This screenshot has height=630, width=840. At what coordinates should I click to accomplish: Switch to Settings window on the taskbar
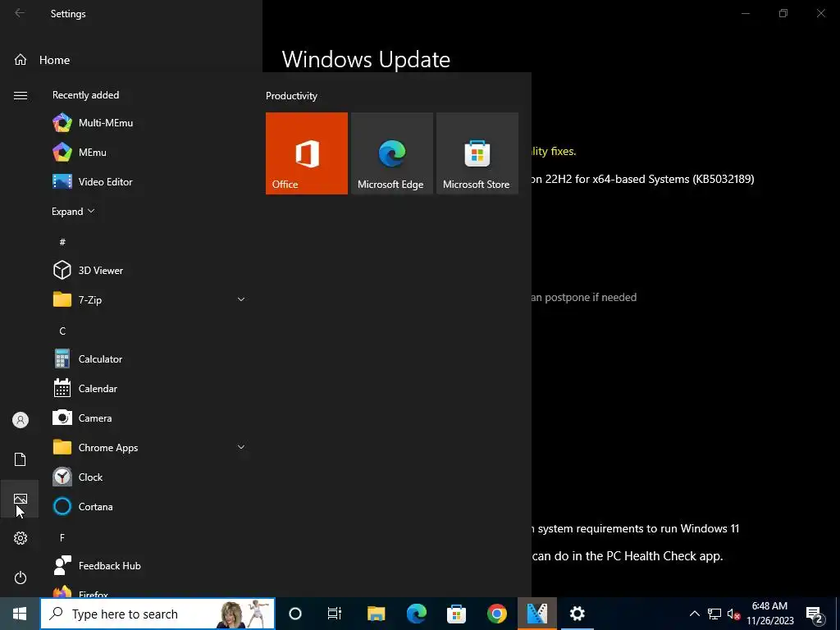pyautogui.click(x=577, y=614)
